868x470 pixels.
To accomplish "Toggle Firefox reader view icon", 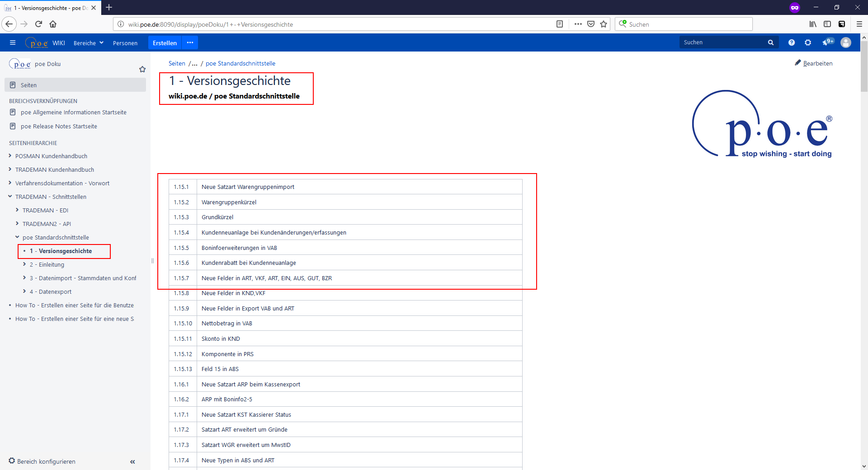I will pyautogui.click(x=559, y=24).
